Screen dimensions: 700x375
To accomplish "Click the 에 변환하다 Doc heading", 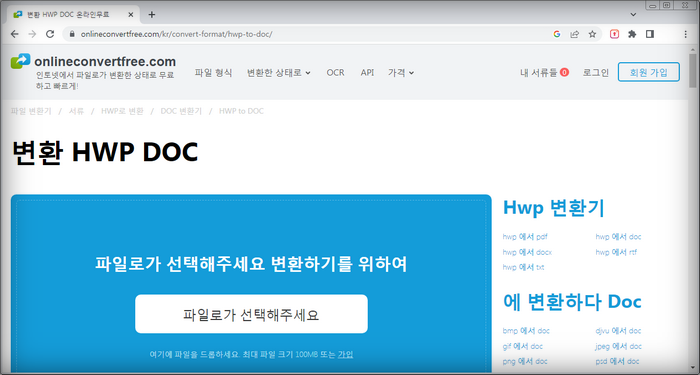I will pyautogui.click(x=572, y=302).
